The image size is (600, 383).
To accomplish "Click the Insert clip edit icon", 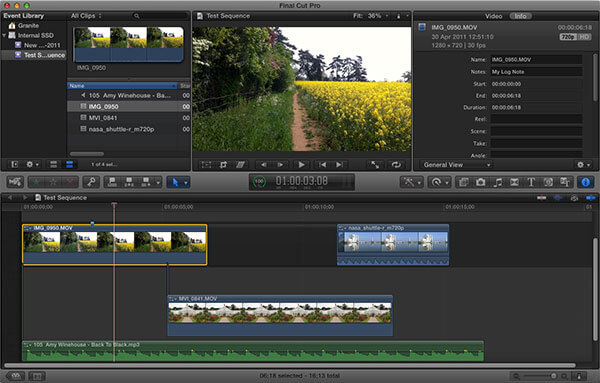I will [129, 182].
